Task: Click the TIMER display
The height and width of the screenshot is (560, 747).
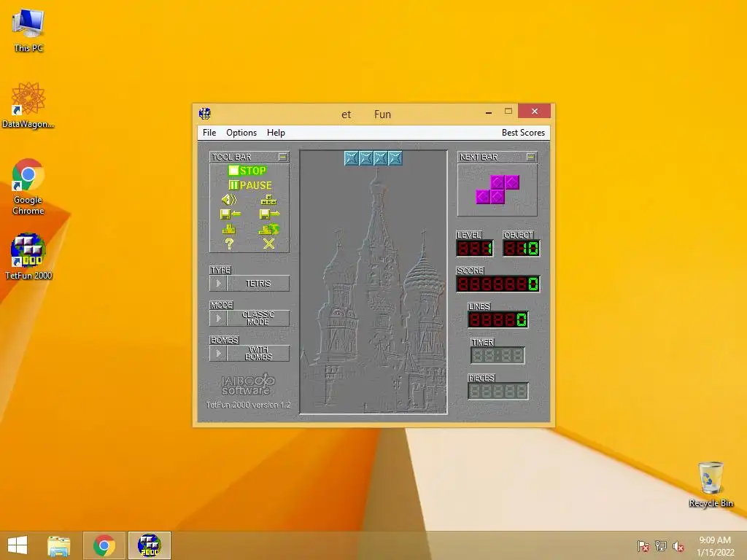Action: [x=498, y=355]
